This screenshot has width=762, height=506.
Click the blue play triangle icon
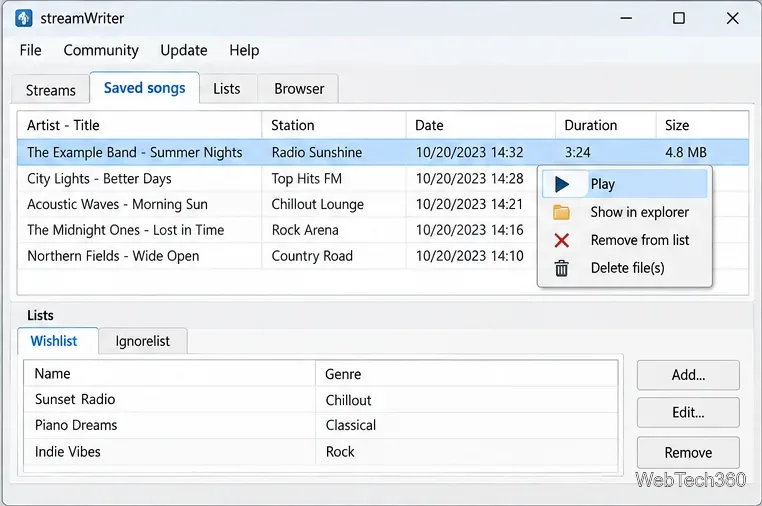tap(562, 184)
